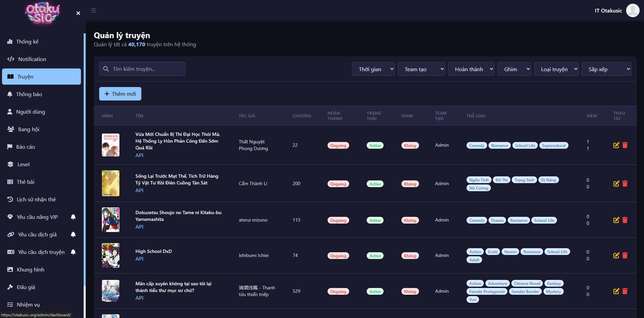Click the Thêm mới button

[x=120, y=94]
